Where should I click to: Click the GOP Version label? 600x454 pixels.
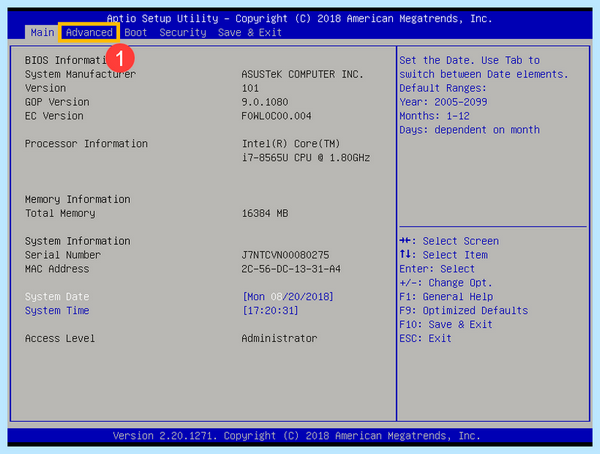coord(57,102)
